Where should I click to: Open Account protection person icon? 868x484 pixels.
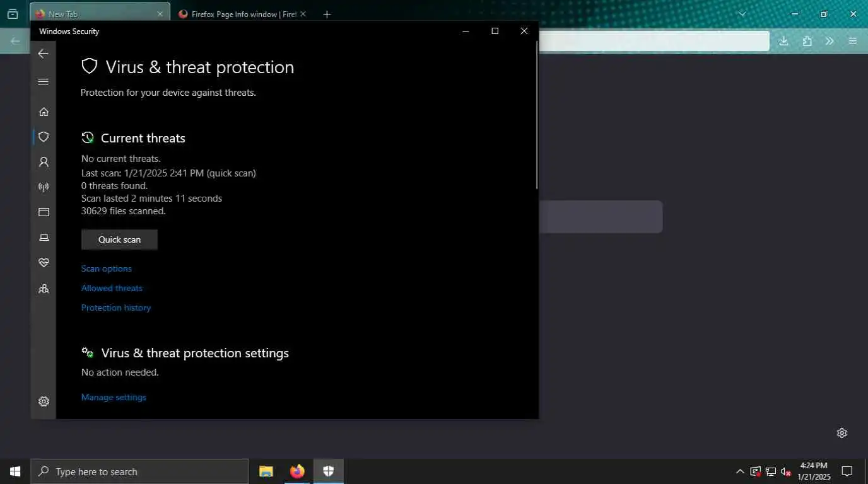(44, 162)
